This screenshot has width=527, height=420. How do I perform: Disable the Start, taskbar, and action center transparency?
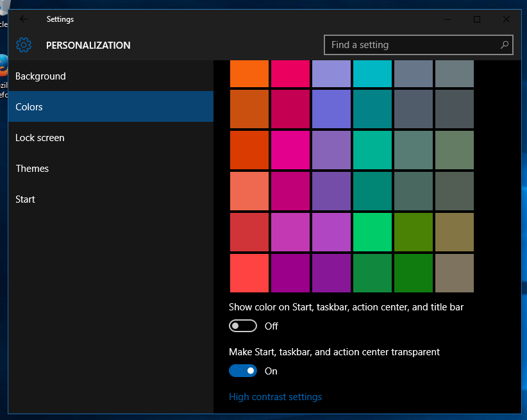[242, 371]
